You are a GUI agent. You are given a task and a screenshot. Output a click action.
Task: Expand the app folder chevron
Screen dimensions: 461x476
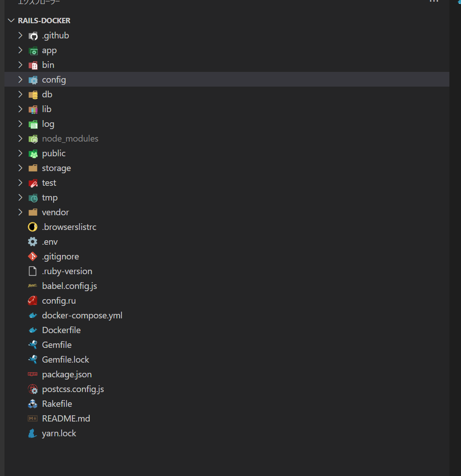point(20,50)
